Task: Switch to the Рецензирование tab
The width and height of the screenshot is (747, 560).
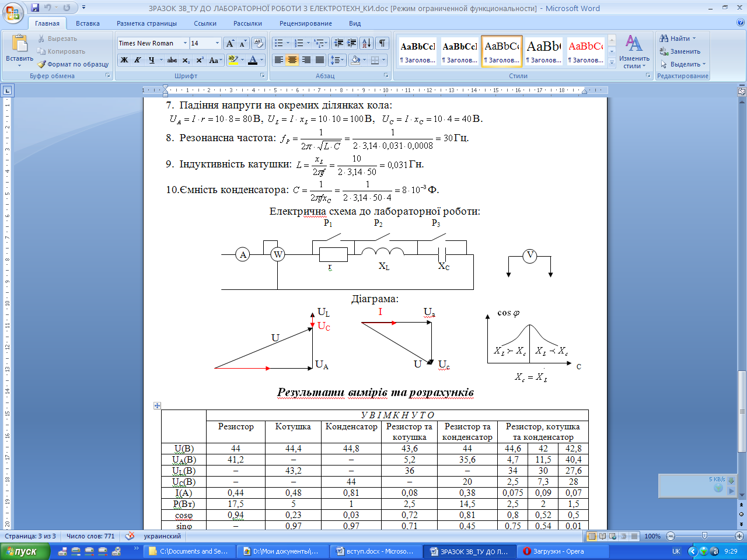Action: click(x=306, y=23)
